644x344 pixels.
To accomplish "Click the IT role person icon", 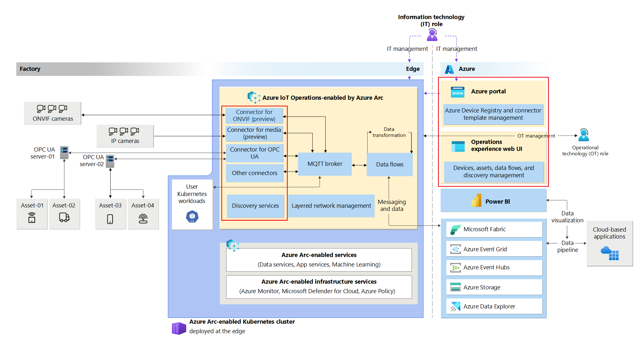I will pos(432,34).
